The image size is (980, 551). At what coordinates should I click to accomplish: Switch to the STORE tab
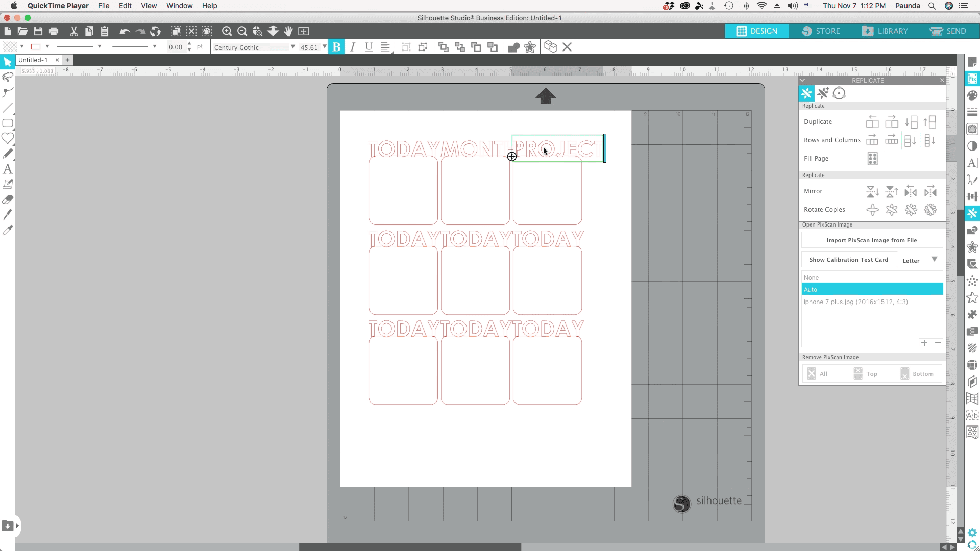pos(821,31)
